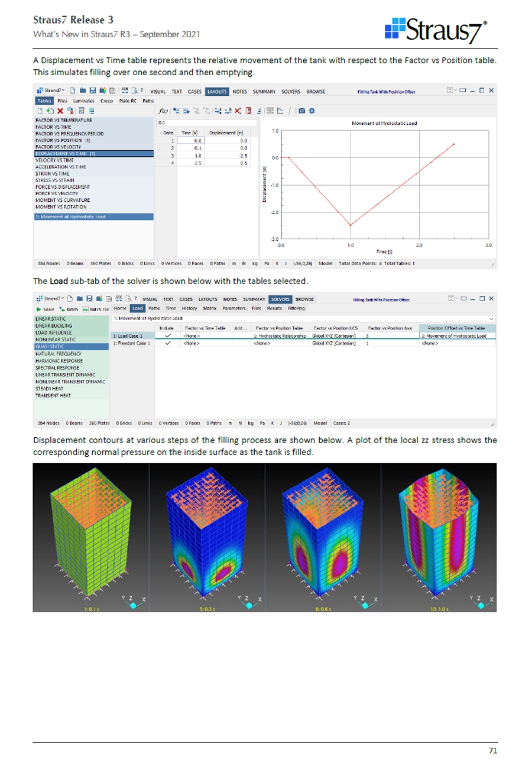Open Position Offset table cell for Load Case 1
Image resolution: width=532 pixels, height=778 pixels.
point(456,335)
